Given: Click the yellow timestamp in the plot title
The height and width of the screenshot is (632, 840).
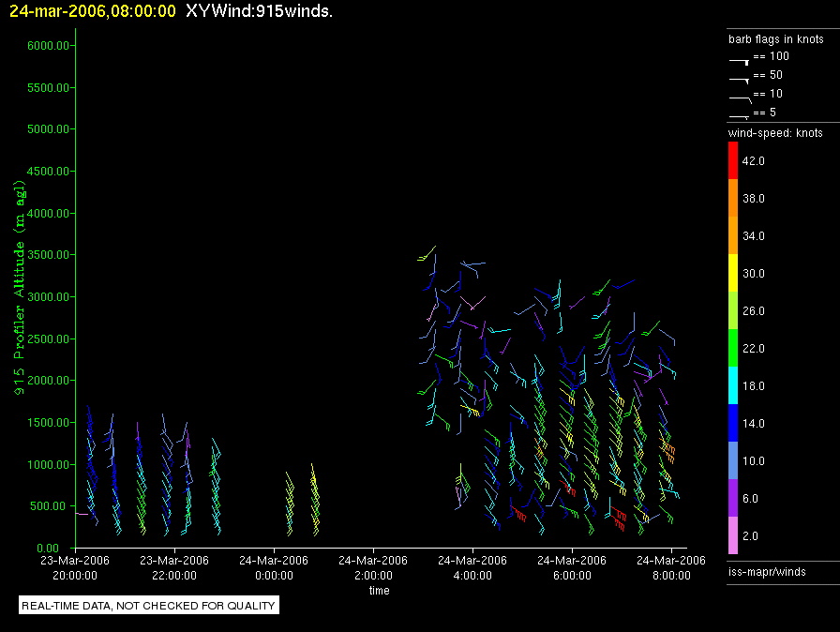Looking at the screenshot, I should (x=89, y=11).
